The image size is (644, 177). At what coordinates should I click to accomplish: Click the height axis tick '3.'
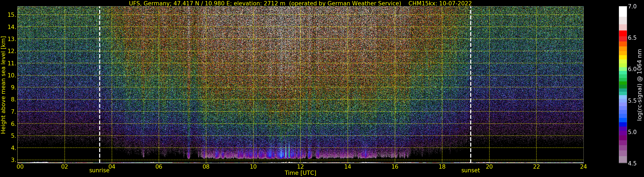(13, 160)
